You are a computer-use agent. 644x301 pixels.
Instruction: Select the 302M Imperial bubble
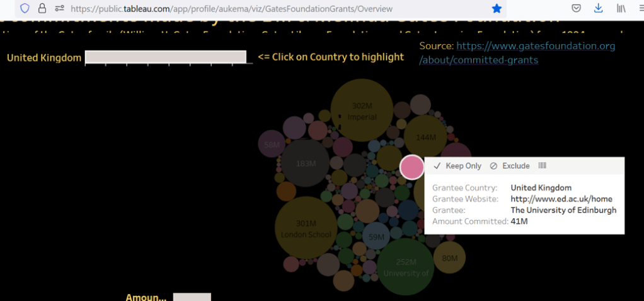pos(362,110)
